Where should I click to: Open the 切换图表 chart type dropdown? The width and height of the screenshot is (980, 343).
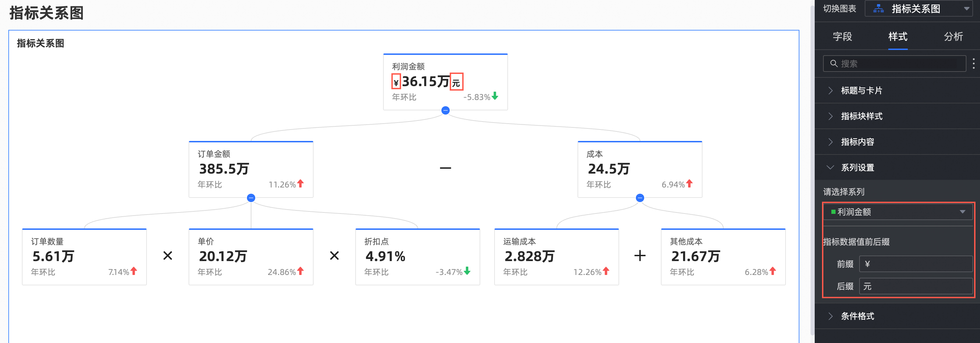(919, 8)
